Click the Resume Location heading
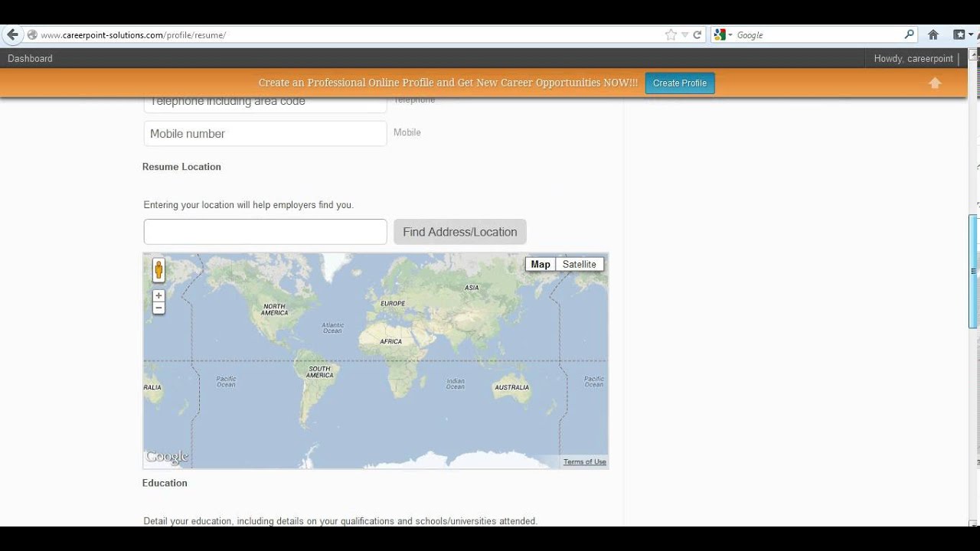The width and height of the screenshot is (980, 551). coord(181,167)
